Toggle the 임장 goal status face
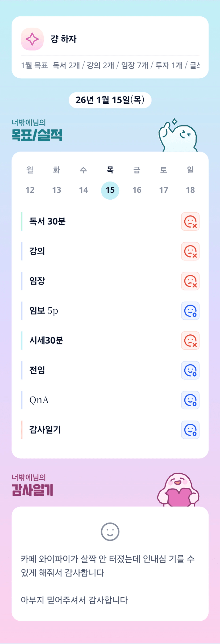This screenshot has height=644, width=220. [190, 281]
